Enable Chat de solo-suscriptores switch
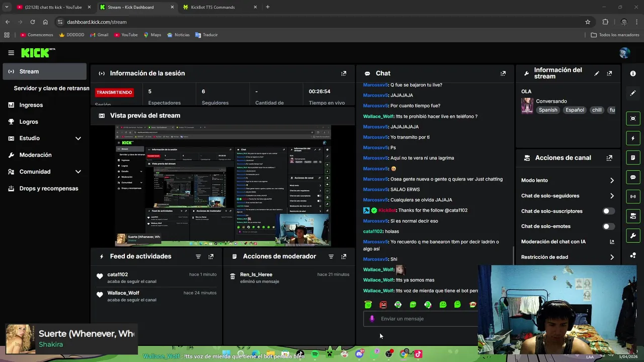644x362 pixels. click(x=609, y=211)
